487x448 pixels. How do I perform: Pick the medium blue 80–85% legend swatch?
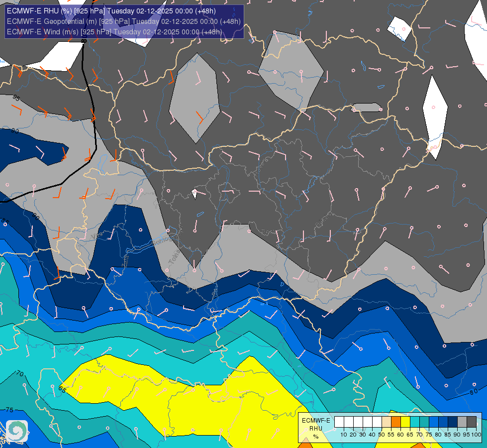(x=443, y=422)
